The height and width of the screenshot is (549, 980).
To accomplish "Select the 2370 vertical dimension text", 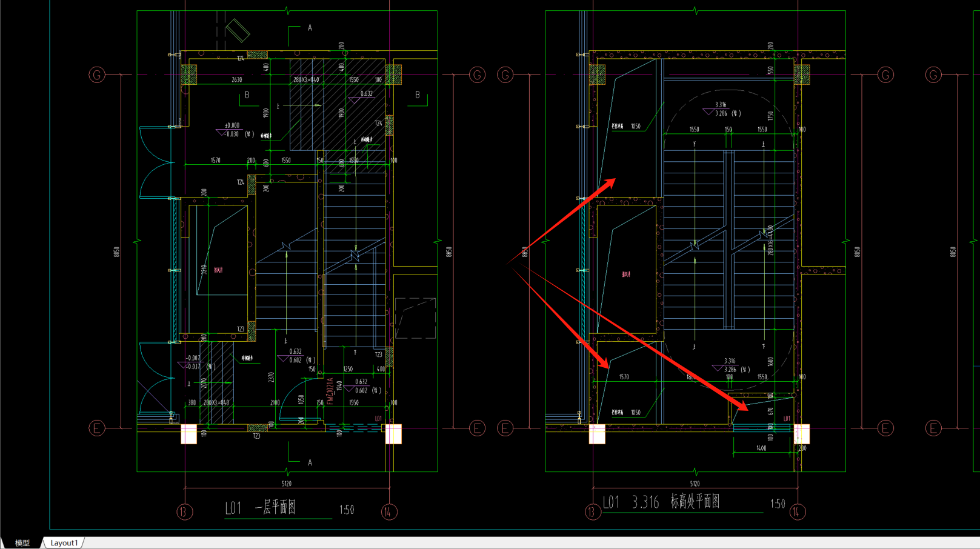I will pos(271,378).
